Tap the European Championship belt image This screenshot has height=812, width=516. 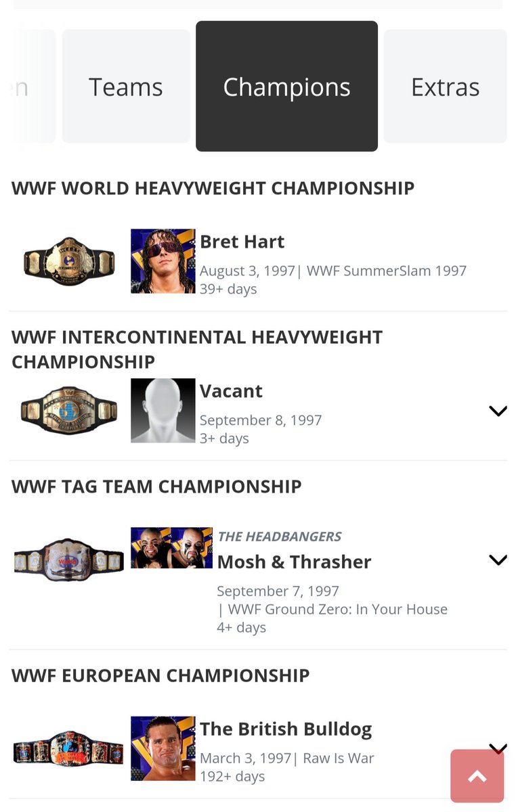click(x=69, y=749)
